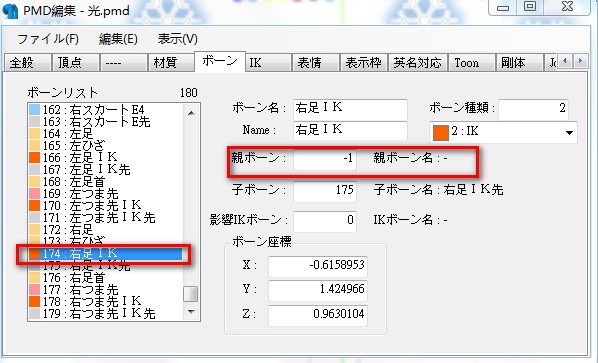The image size is (598, 363).
Task: Click the 親ボーン number field
Action: (325, 159)
